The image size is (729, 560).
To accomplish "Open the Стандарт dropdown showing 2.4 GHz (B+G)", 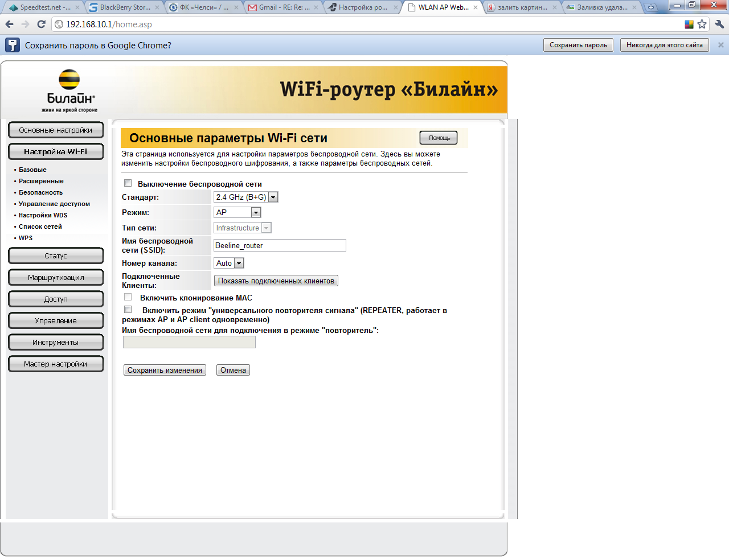I will coord(246,197).
